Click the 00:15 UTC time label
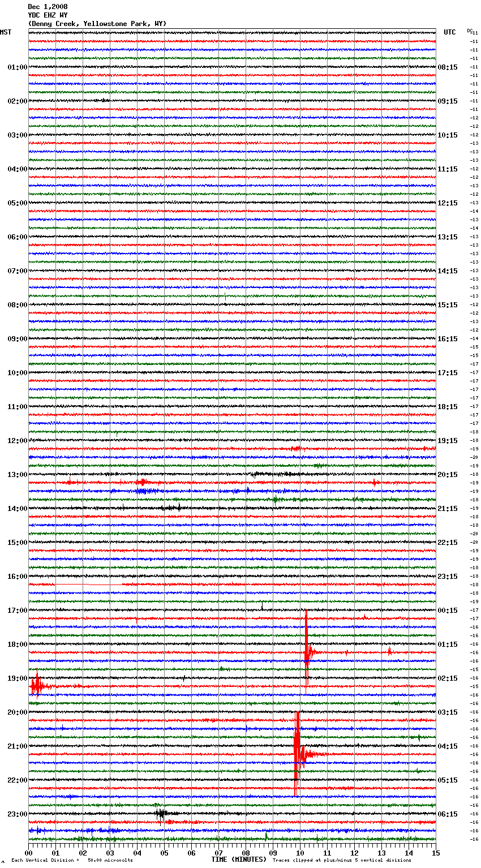The image size is (481, 868). click(448, 611)
